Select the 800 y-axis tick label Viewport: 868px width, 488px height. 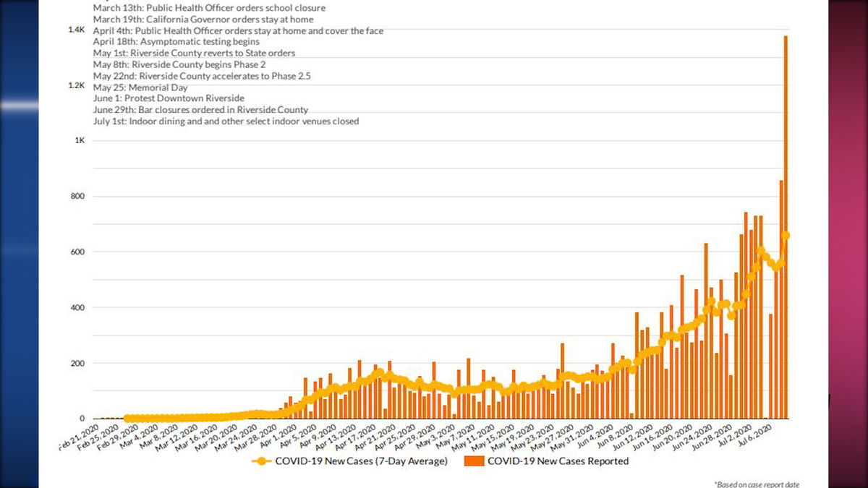click(77, 197)
